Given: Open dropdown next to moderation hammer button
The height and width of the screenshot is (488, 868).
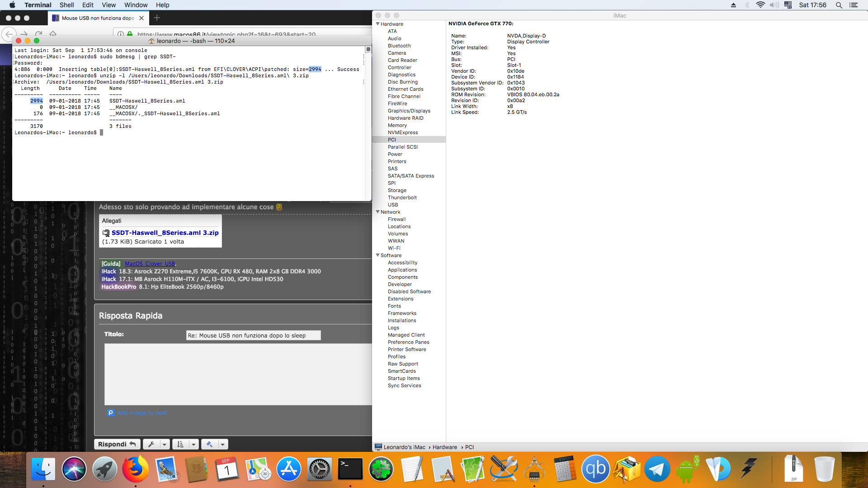Looking at the screenshot, I should tap(222, 444).
